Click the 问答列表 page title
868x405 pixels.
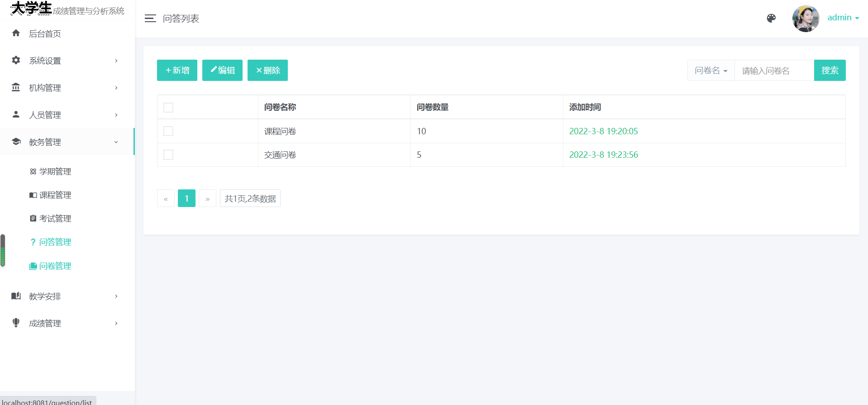click(x=181, y=19)
